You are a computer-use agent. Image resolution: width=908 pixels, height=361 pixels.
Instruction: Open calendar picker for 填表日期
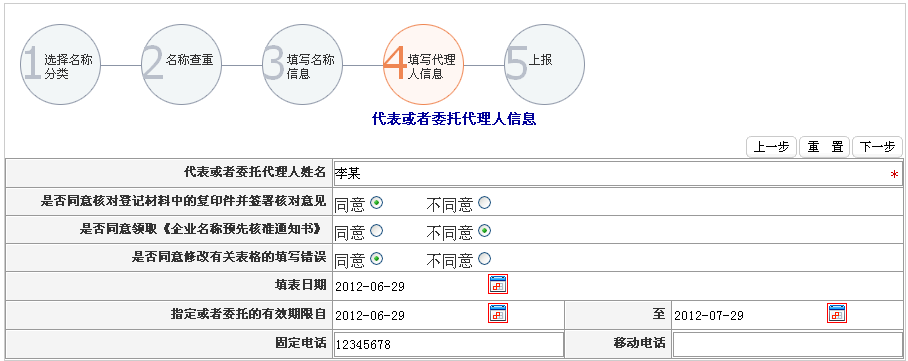498,285
